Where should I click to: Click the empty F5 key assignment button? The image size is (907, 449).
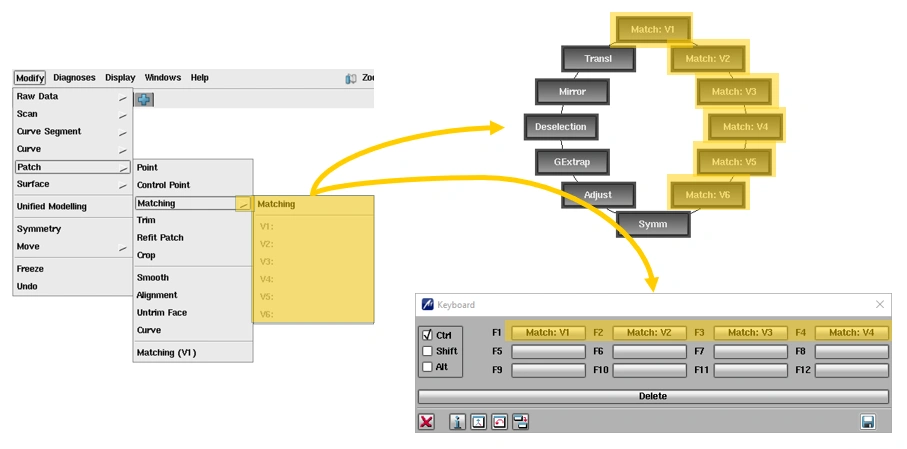pos(548,351)
